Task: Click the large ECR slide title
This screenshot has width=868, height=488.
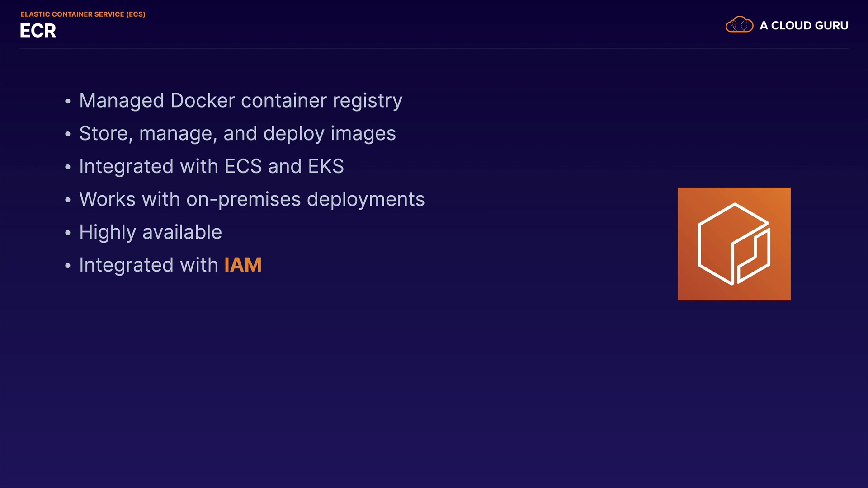Action: 38,31
